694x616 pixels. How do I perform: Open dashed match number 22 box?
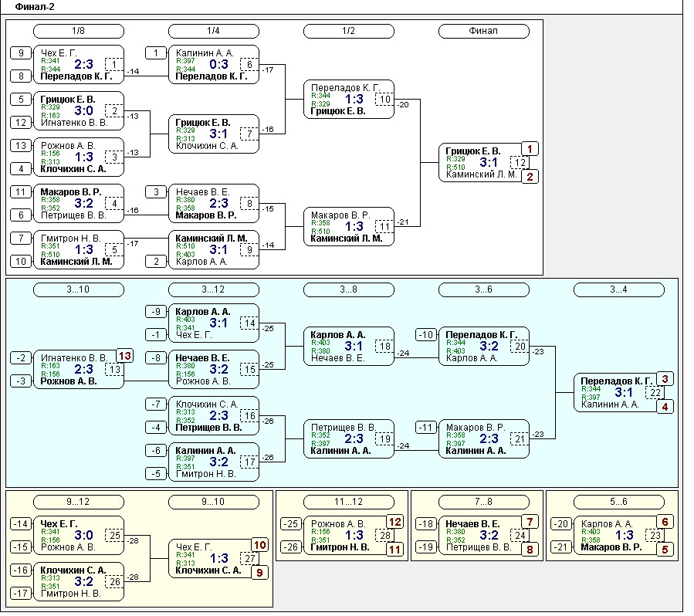tap(655, 393)
